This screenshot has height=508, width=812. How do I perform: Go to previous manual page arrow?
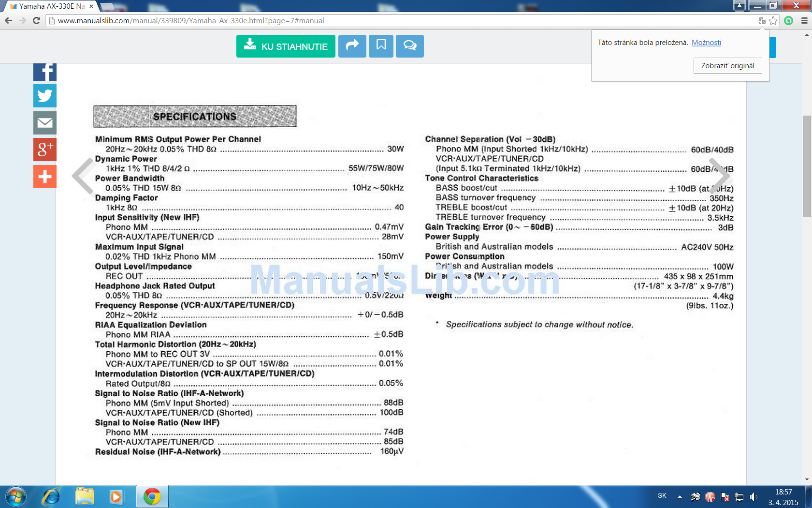coord(83,176)
